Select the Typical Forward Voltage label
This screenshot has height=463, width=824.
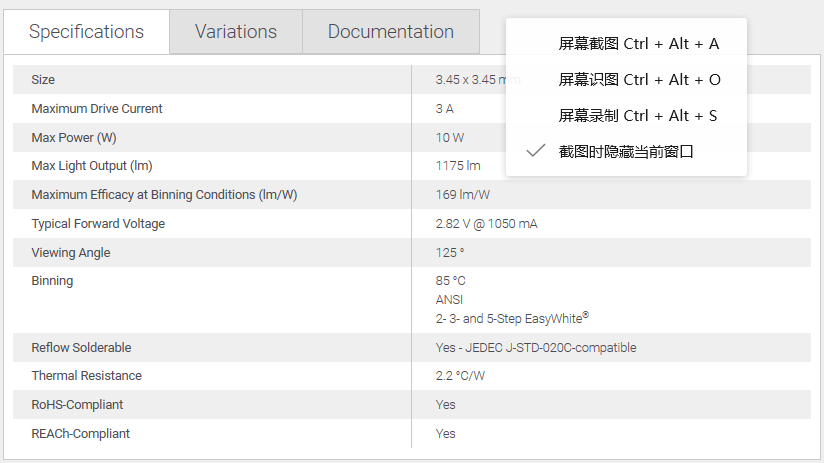pos(98,224)
